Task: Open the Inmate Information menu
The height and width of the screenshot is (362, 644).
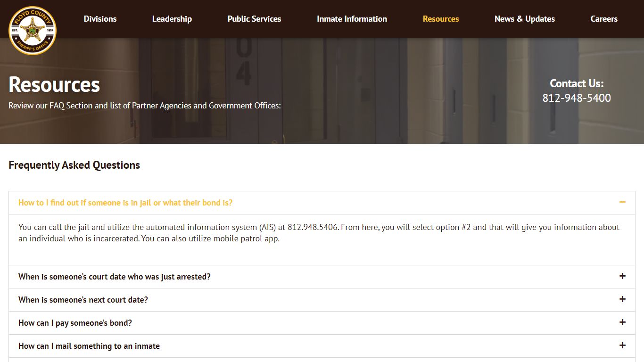Action: [352, 19]
